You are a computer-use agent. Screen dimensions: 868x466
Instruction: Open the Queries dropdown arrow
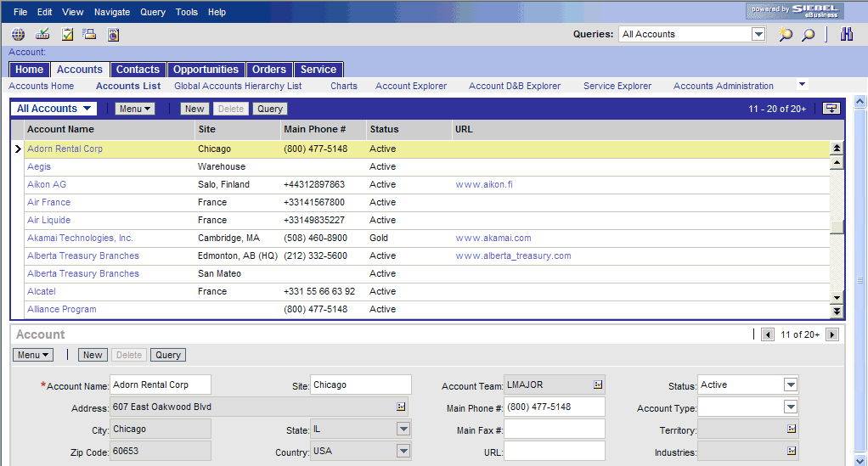click(758, 34)
